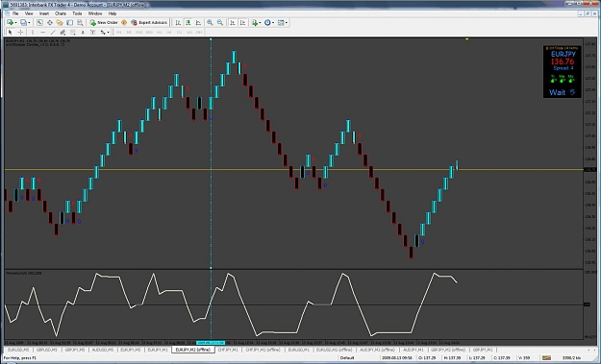Open the Data Window panel
Image resolution: width=601 pixels, height=364 pixels.
point(50,23)
